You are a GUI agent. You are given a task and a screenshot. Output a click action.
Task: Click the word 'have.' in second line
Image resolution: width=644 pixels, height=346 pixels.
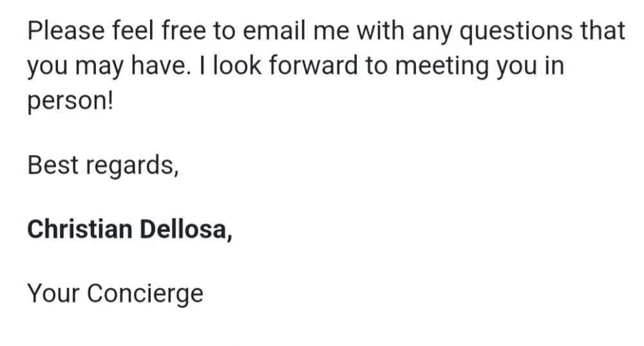click(x=161, y=66)
